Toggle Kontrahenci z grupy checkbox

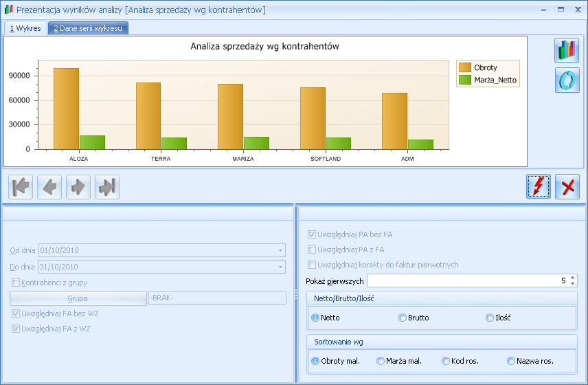16,283
